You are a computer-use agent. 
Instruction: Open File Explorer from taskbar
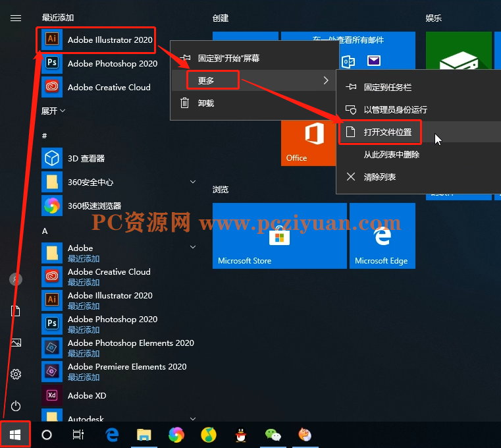point(144,435)
